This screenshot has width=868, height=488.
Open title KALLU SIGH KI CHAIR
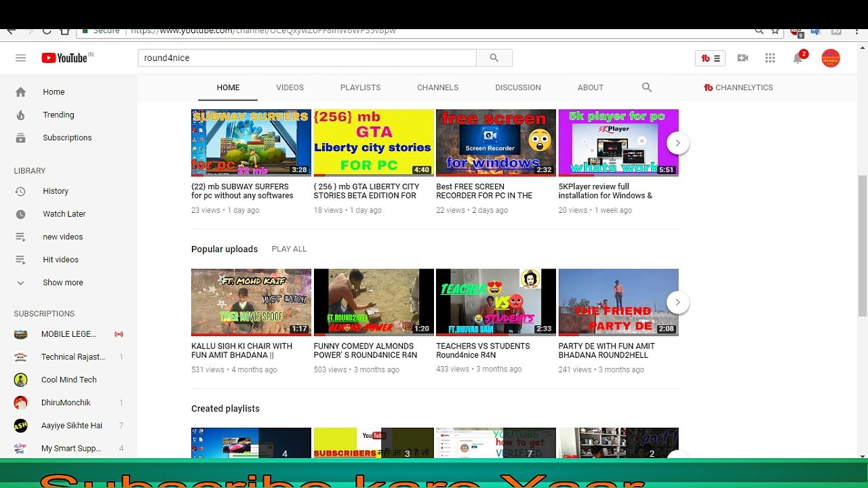pos(242,350)
